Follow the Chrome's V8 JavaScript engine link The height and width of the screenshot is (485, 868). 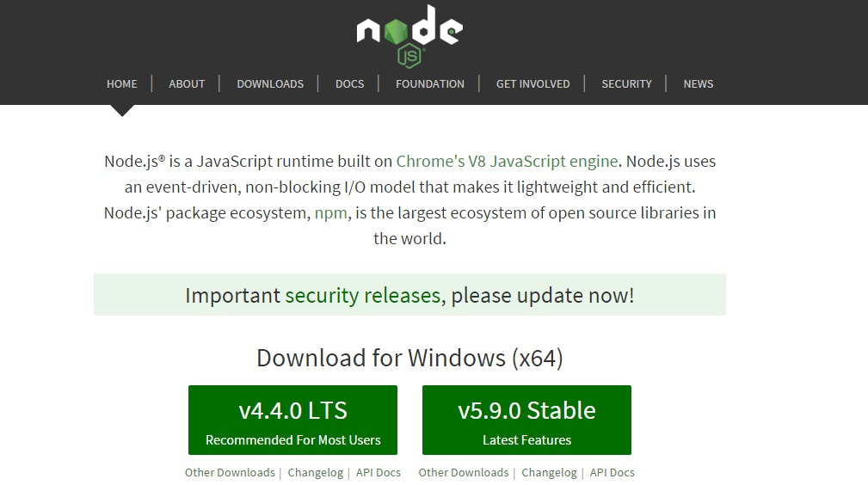pos(507,161)
